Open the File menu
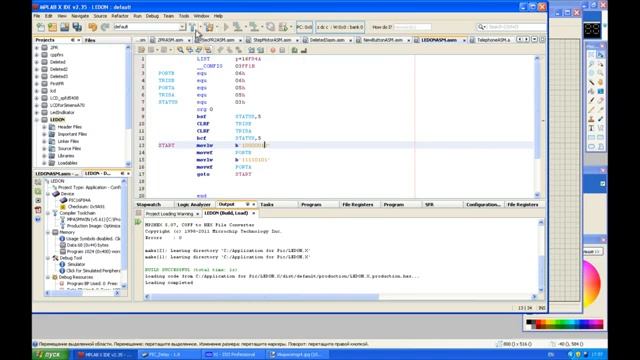 tap(37, 16)
